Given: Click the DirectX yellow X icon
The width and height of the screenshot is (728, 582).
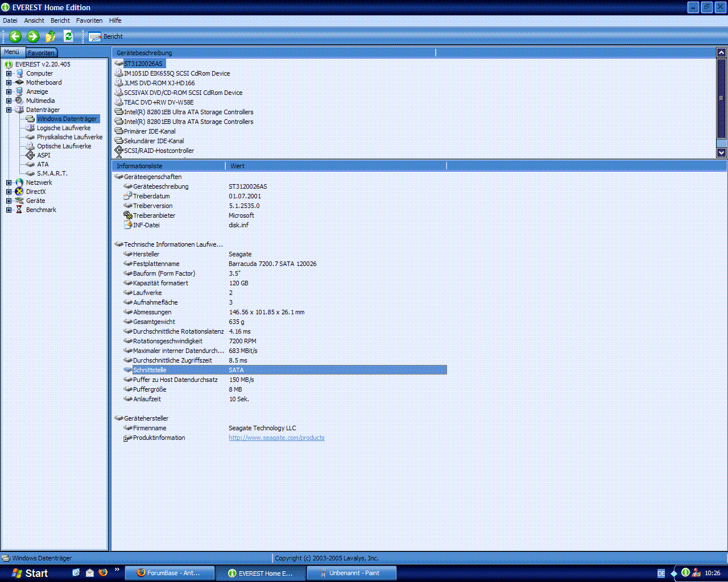Looking at the screenshot, I should (19, 192).
